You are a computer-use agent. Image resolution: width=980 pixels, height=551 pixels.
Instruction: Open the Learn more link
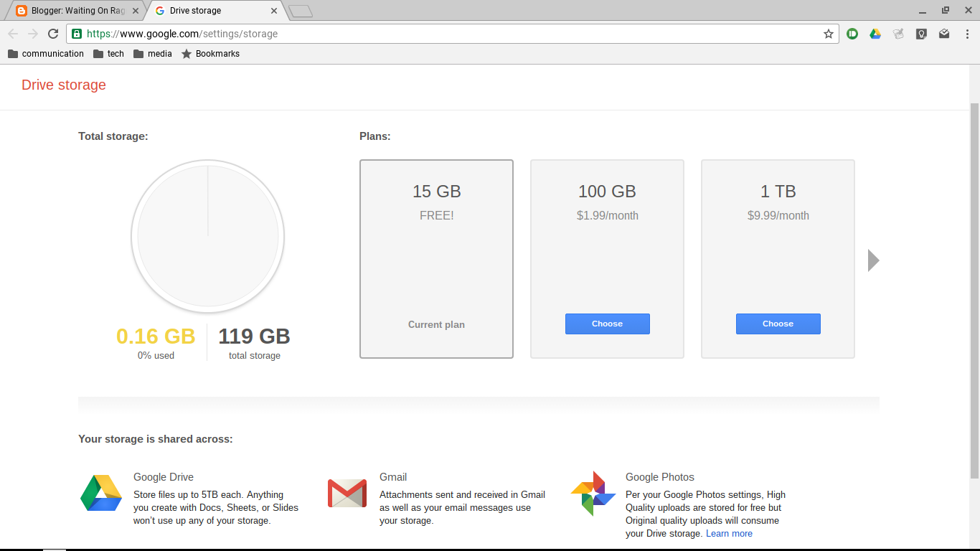tap(729, 534)
